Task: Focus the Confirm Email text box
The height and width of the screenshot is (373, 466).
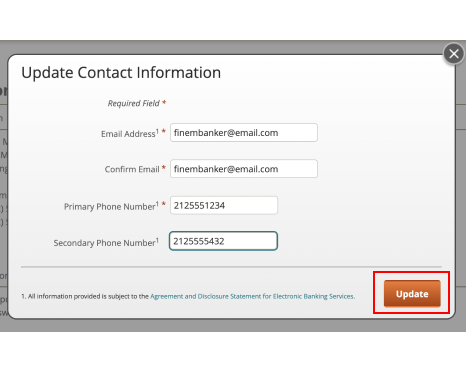Action: [244, 169]
